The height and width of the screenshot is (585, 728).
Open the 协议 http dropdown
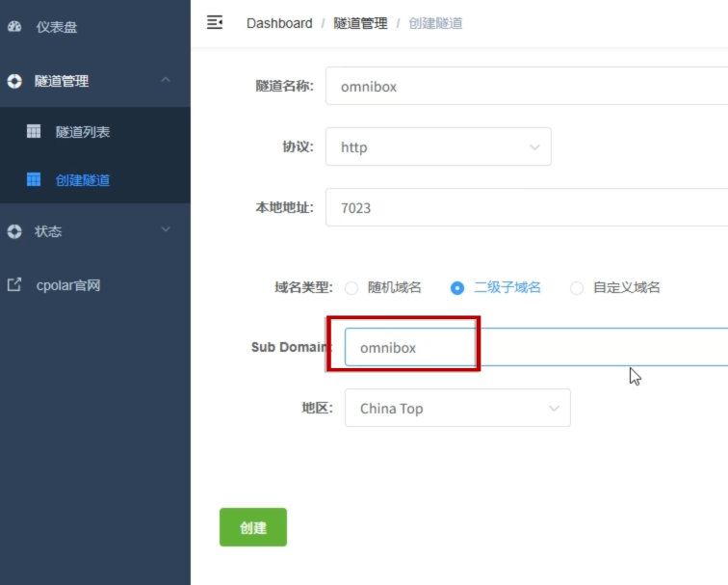[x=438, y=147]
